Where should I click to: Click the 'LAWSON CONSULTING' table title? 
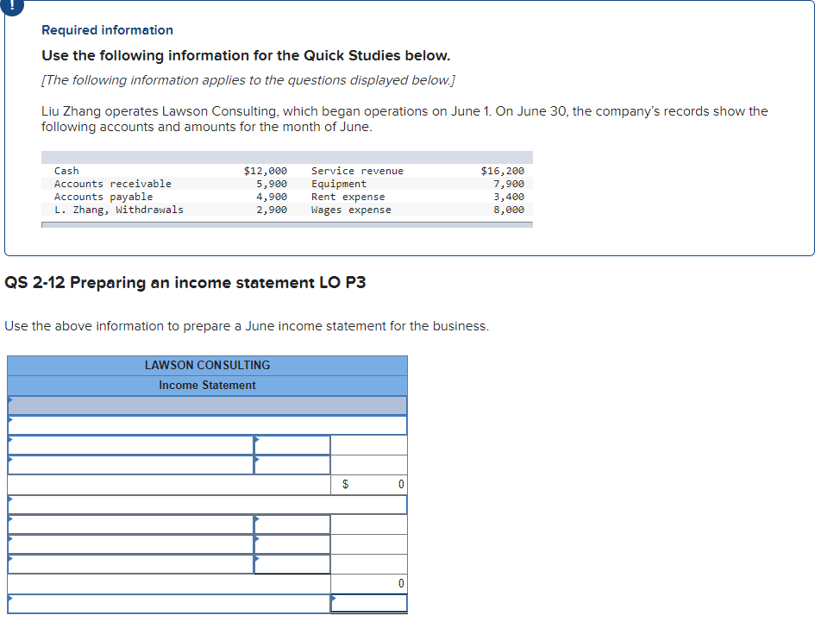[x=207, y=366]
